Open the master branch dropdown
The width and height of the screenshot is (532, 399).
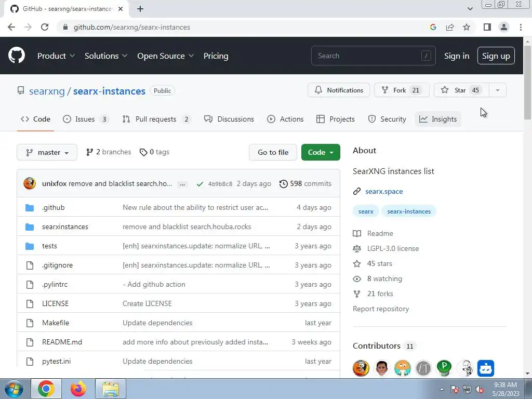click(47, 152)
